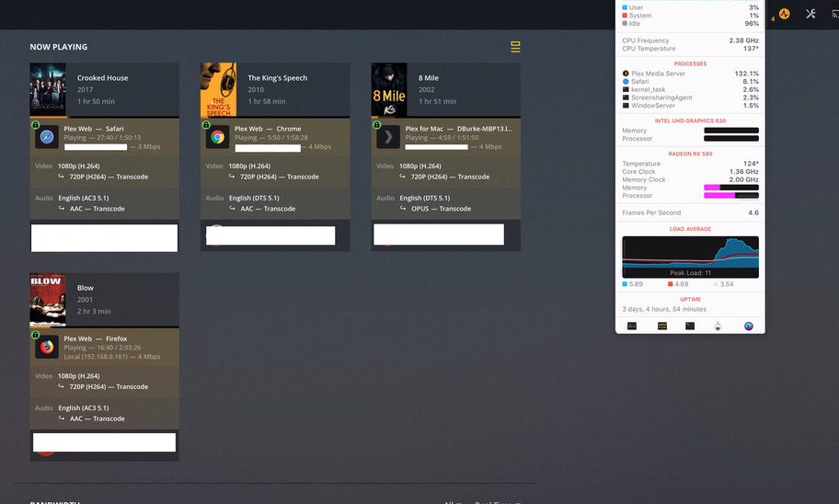Click 'Plex Web — Safari' player text
839x504 pixels.
click(94, 129)
